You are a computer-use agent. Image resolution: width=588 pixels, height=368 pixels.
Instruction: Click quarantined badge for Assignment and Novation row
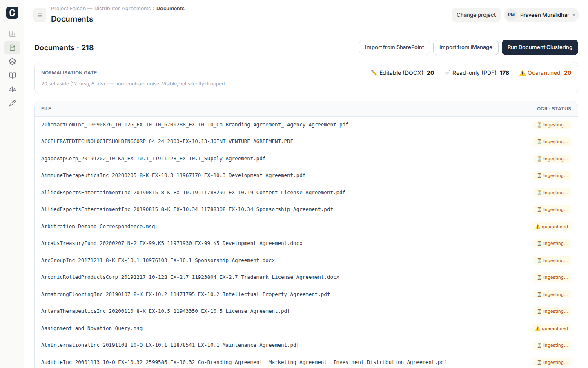[551, 328]
